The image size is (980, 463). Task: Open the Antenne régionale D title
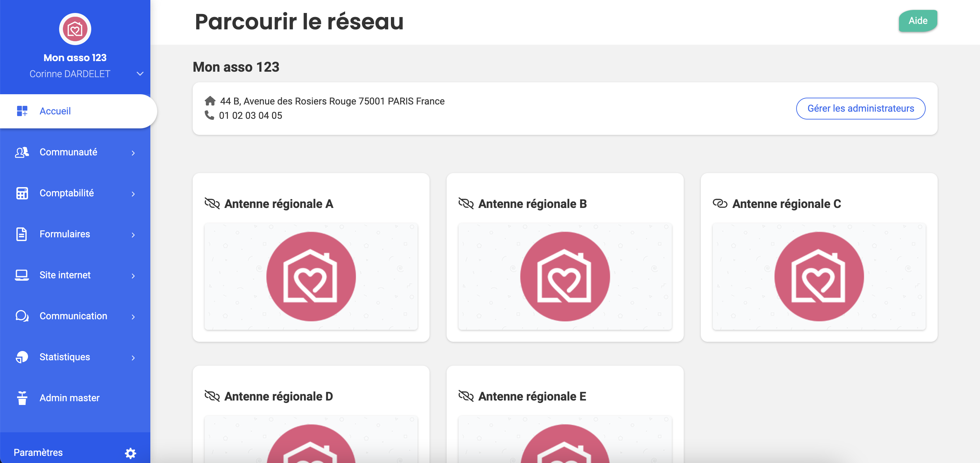pos(278,396)
